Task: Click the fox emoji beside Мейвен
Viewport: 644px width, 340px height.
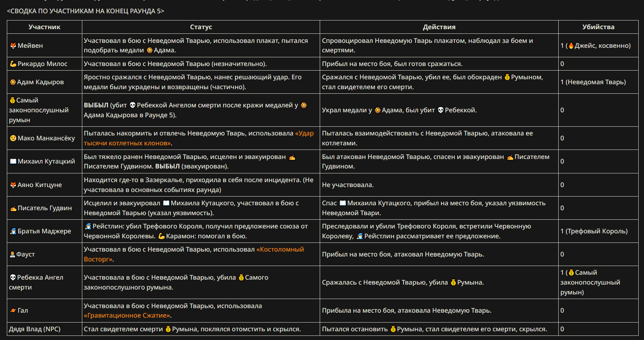Action: (13, 46)
